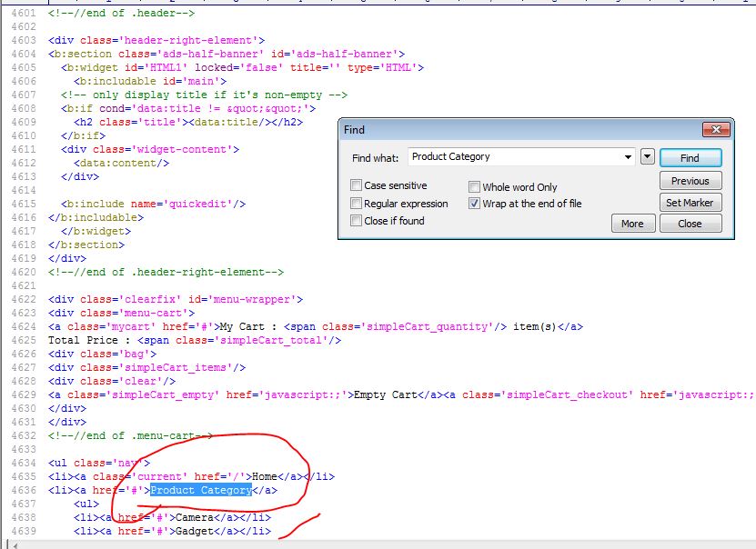The height and width of the screenshot is (549, 756).
Task: Enable the Case sensitive checkbox
Action: (357, 185)
